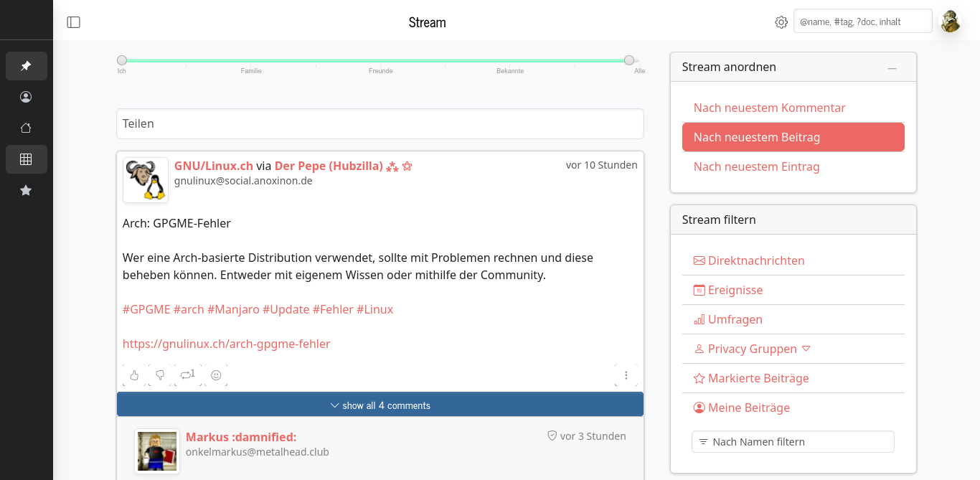
Task: Toggle the left sidebar panel
Action: click(73, 22)
